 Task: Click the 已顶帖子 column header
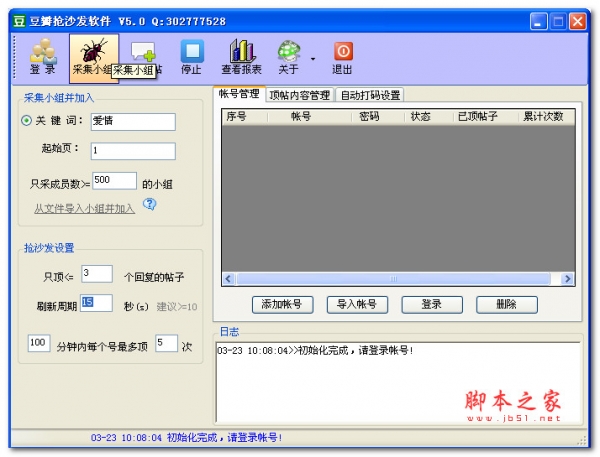click(486, 116)
